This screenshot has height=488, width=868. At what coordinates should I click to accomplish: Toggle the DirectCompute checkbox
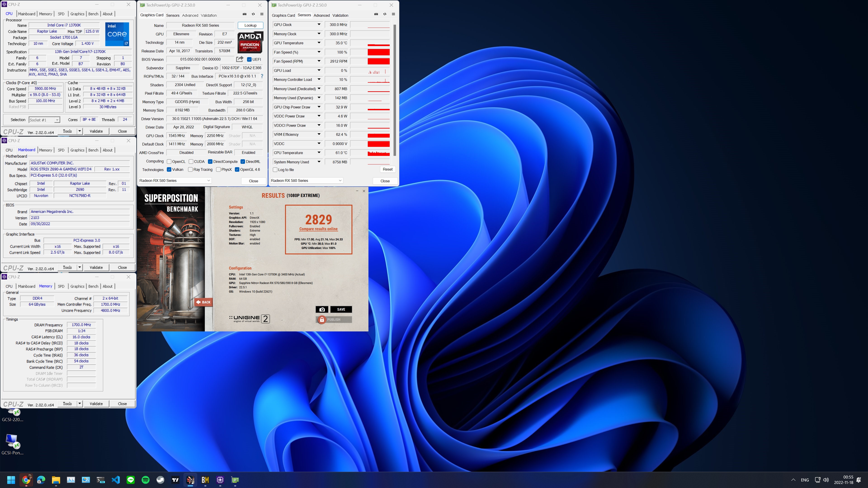coord(210,161)
